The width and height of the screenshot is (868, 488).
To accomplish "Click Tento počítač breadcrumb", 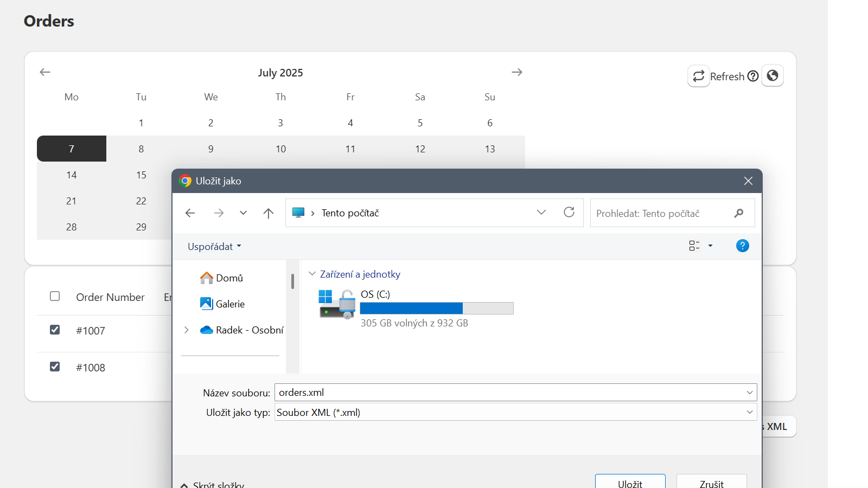I will (x=350, y=213).
